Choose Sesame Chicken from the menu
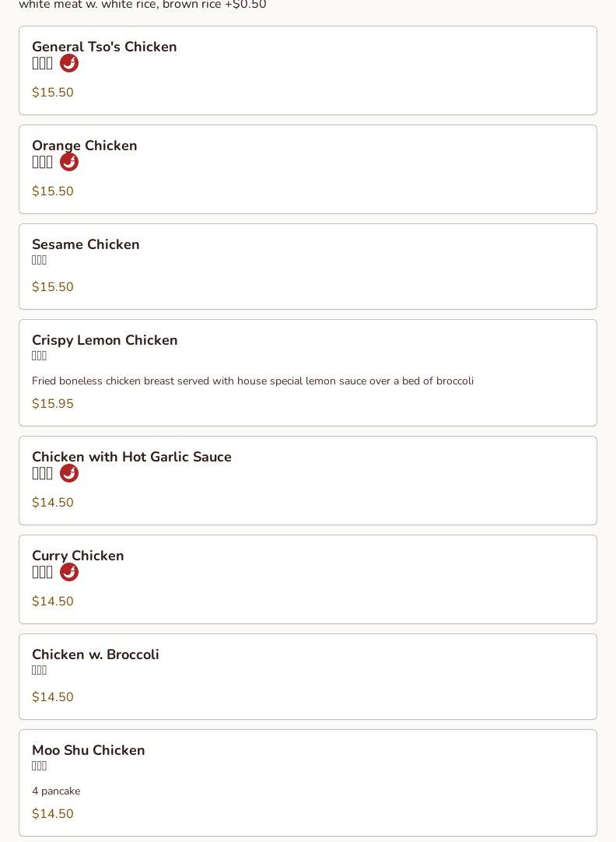 [86, 244]
